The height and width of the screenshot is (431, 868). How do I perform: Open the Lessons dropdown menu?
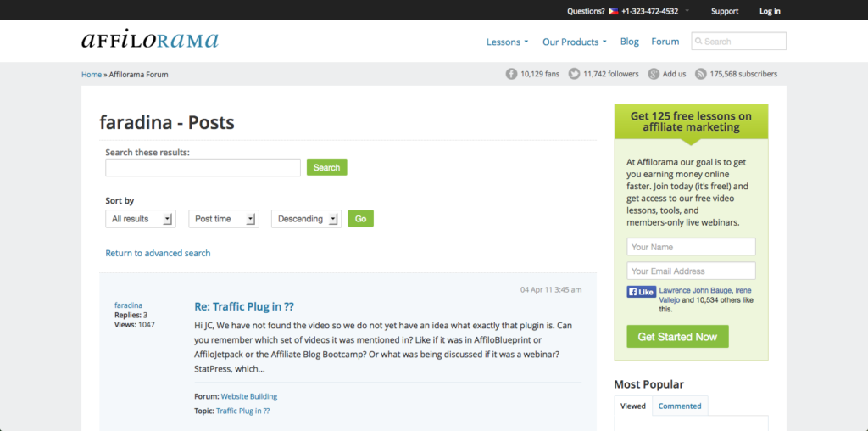click(507, 42)
